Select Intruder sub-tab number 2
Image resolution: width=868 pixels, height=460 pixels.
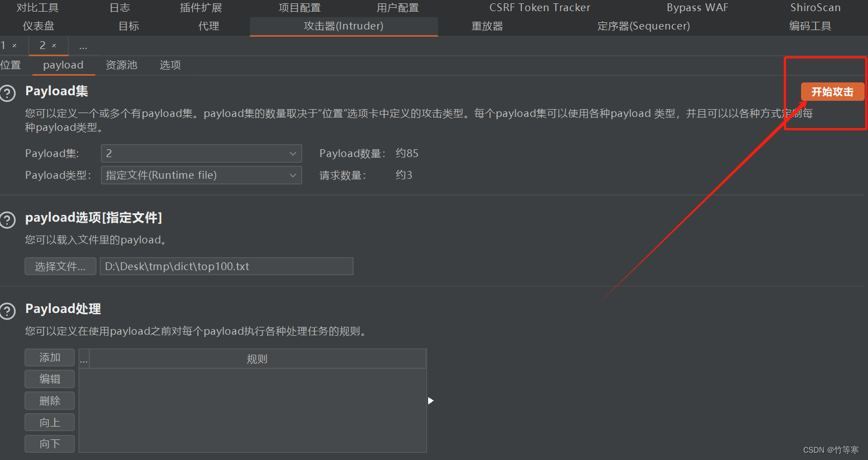point(42,46)
